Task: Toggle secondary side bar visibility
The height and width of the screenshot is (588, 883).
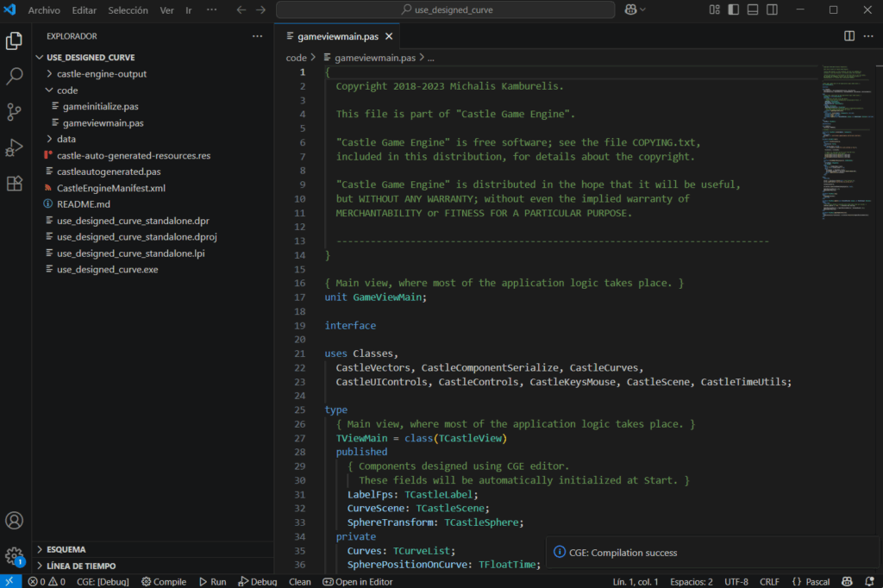Action: [x=772, y=9]
